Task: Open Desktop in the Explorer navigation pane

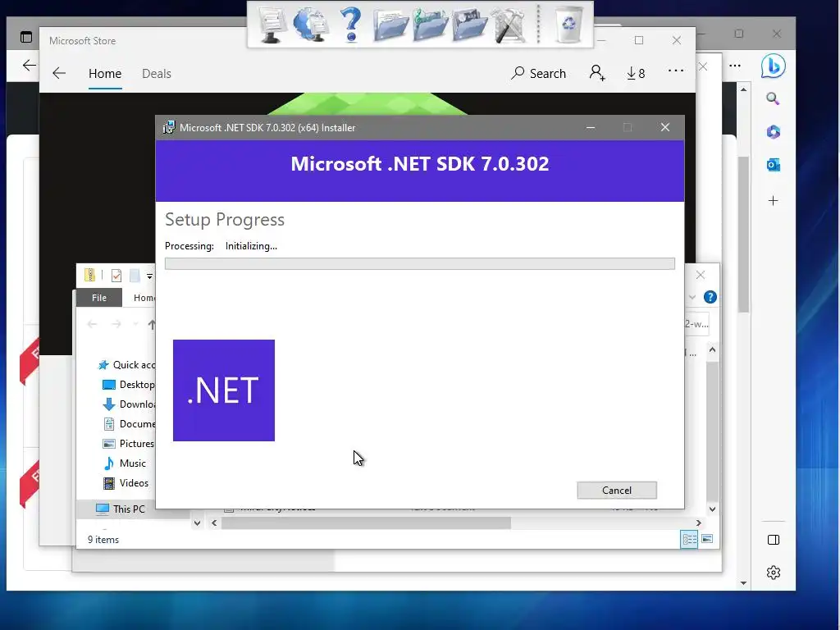Action: [x=129, y=385]
